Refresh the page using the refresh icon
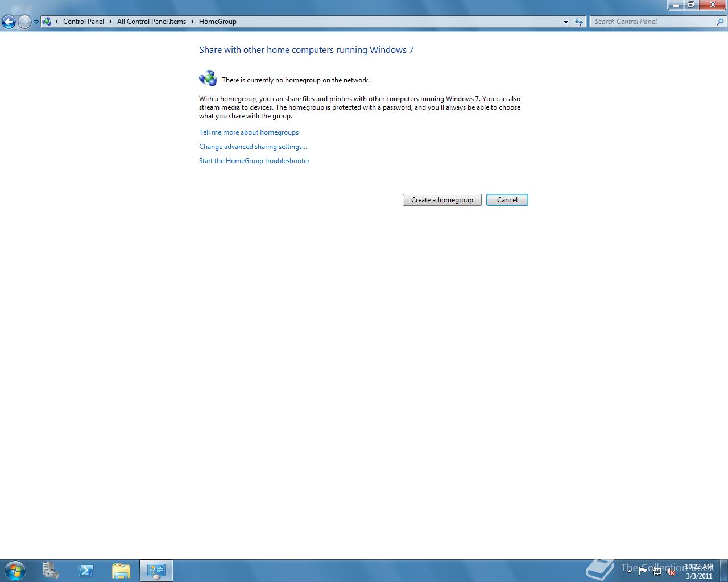 (579, 22)
